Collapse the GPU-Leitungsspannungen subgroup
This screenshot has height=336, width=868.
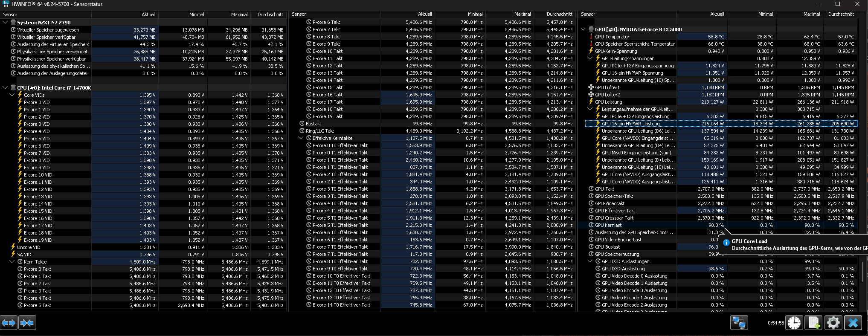pos(590,58)
